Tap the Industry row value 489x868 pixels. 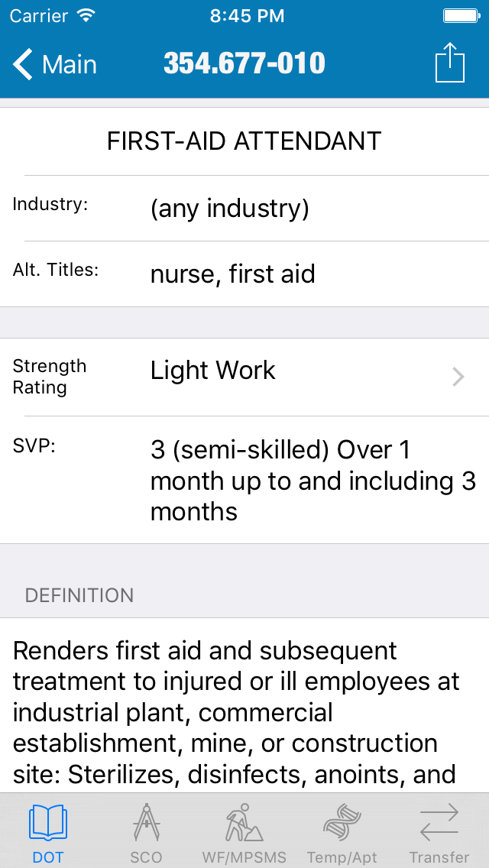230,208
